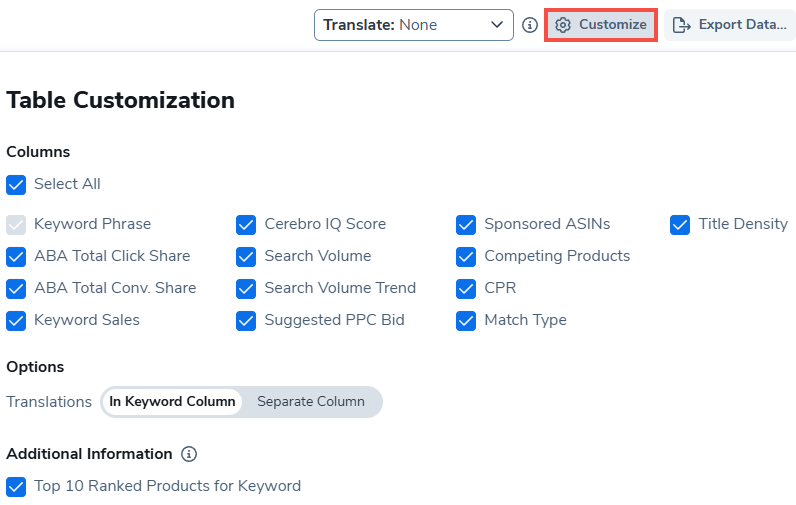Uncheck Search Volume Trend column
Viewport: 796px width, 505px height.
246,289
